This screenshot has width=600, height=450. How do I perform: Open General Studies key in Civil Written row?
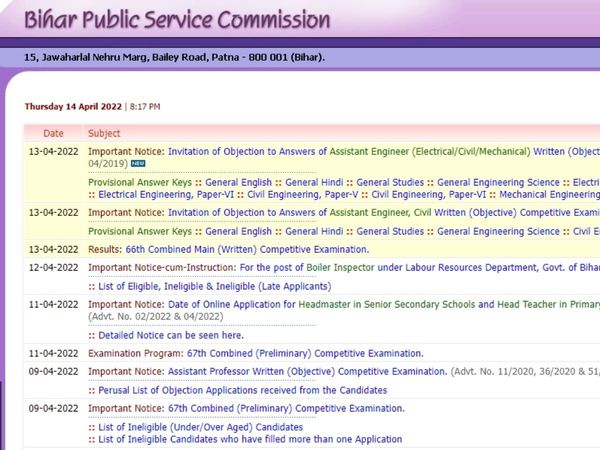point(390,232)
